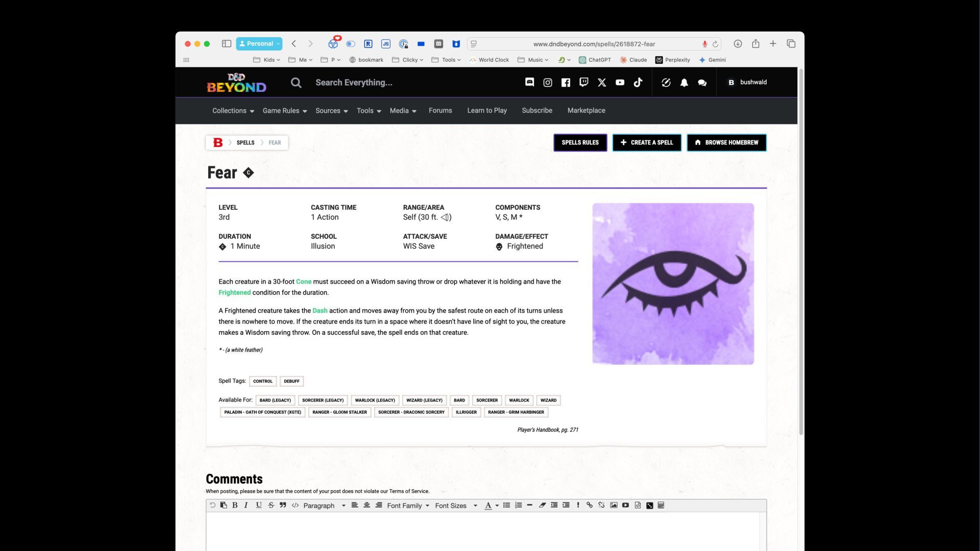
Task: Insert a numbered list in editor
Action: coord(519,505)
